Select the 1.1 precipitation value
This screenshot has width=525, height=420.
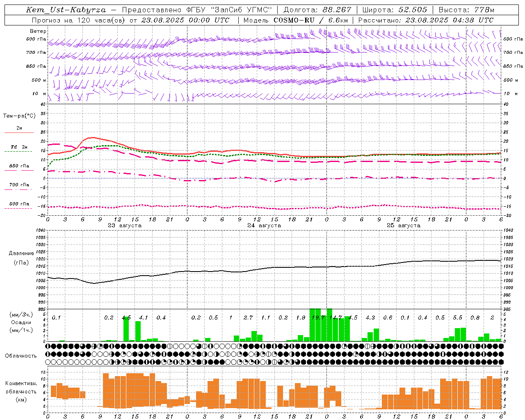265,317
